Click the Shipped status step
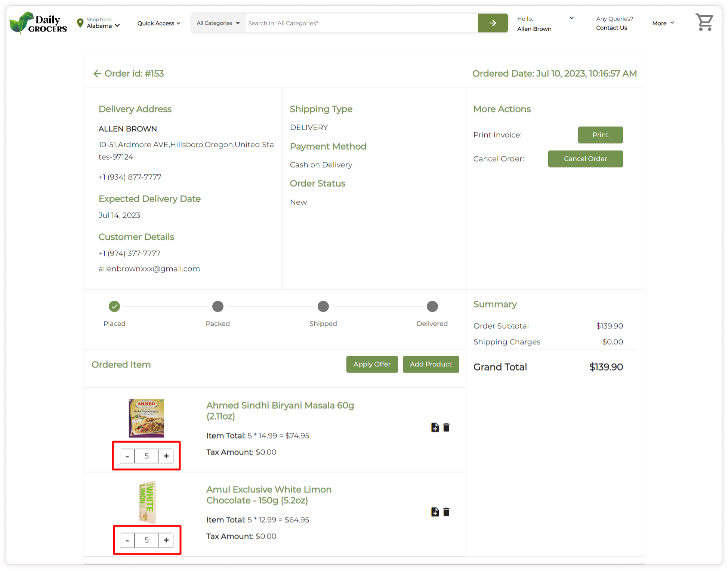The image size is (728, 571). coord(323,306)
